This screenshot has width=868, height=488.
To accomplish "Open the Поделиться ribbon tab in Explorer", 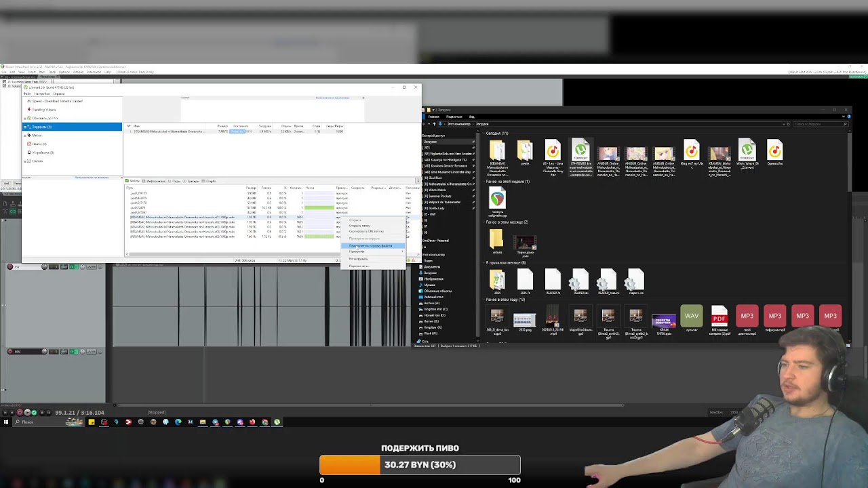I will [x=454, y=117].
